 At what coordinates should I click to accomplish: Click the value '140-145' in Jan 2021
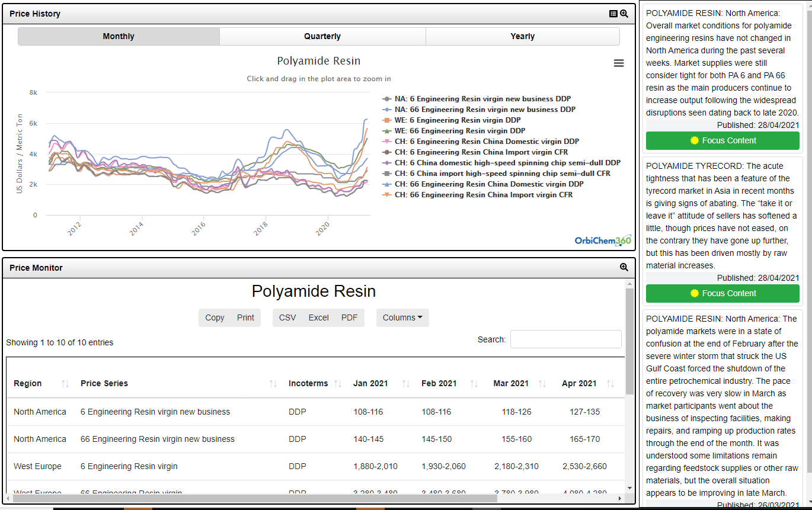368,439
